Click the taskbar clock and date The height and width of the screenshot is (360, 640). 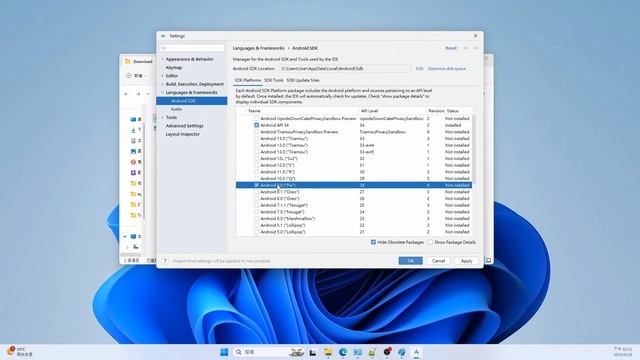623,352
